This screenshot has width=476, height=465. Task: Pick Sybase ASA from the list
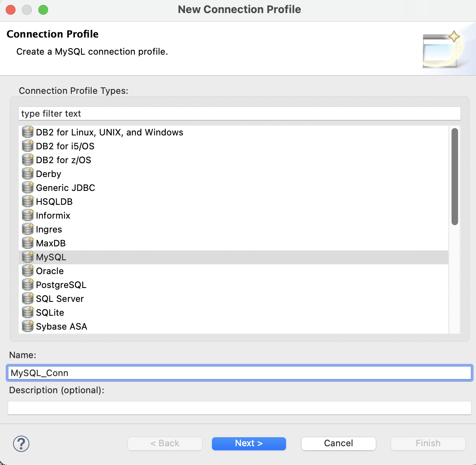point(233,326)
